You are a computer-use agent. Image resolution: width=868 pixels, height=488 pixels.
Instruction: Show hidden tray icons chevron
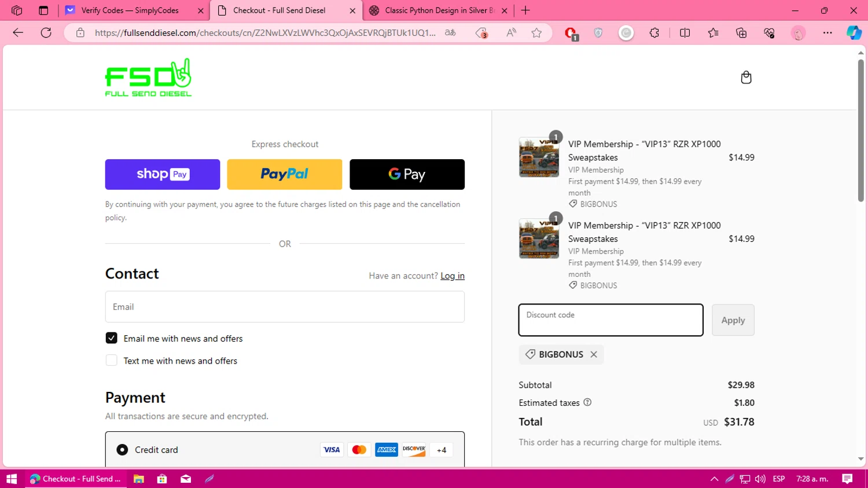pyautogui.click(x=714, y=479)
